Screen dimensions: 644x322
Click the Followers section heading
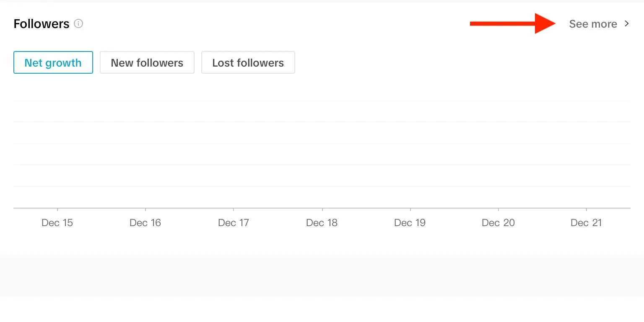[41, 24]
